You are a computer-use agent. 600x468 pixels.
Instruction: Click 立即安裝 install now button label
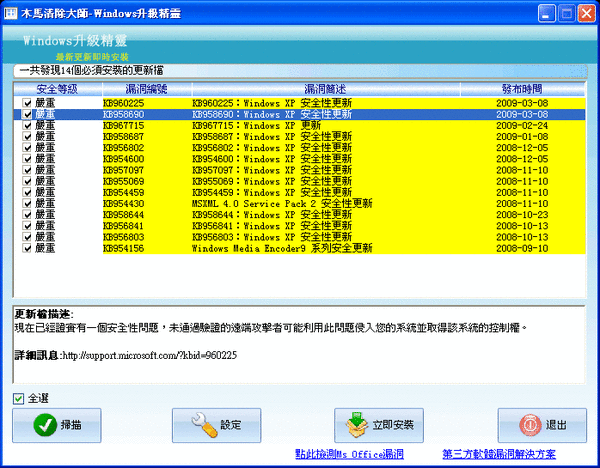pyautogui.click(x=393, y=425)
